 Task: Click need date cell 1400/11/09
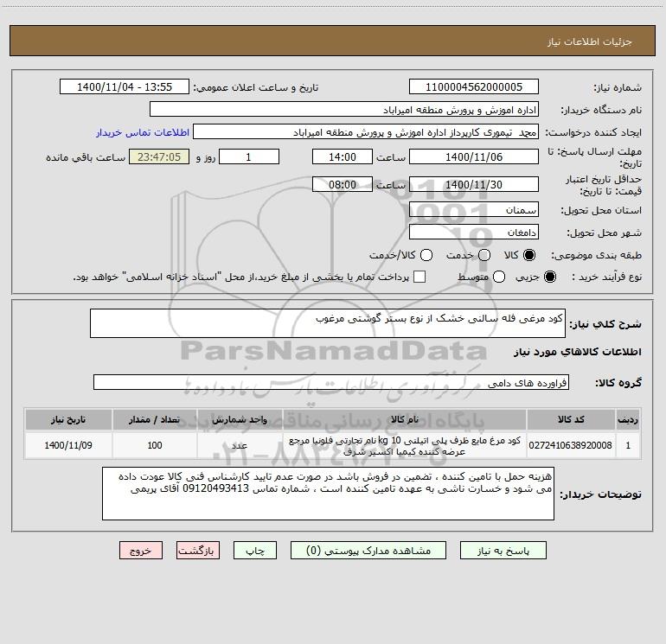click(68, 445)
